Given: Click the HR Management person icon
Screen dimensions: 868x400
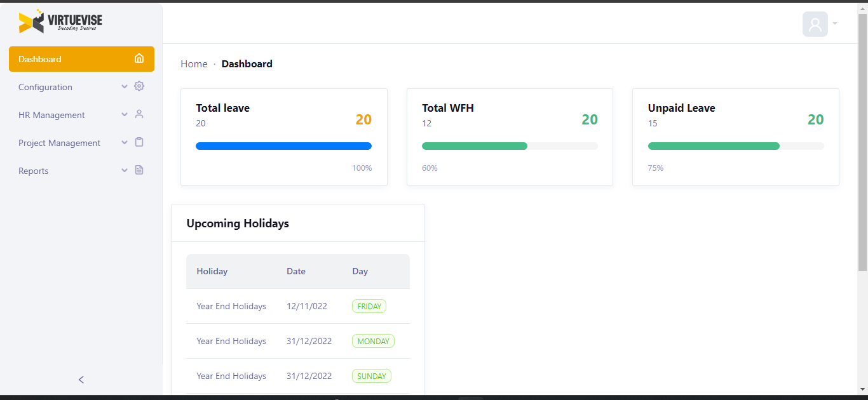Looking at the screenshot, I should click(x=139, y=114).
